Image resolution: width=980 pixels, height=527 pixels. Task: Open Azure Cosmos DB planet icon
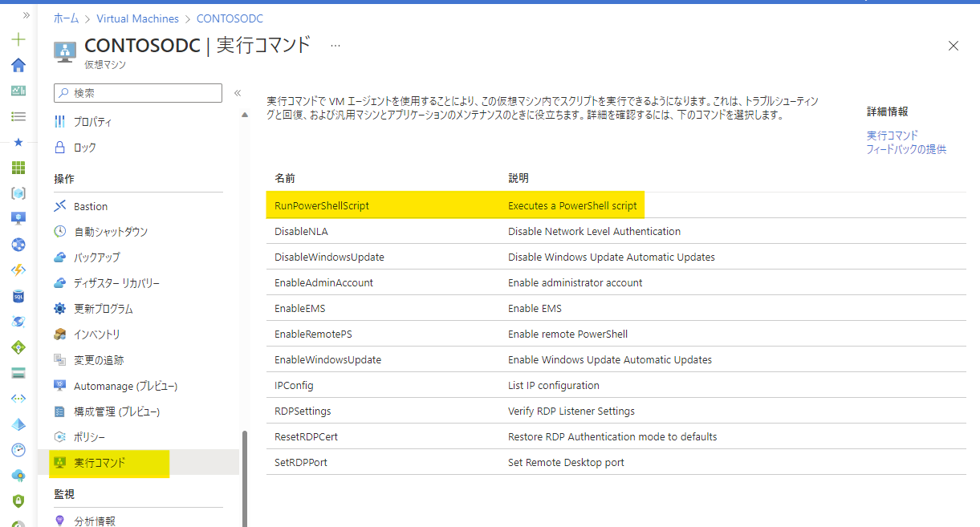[18, 322]
